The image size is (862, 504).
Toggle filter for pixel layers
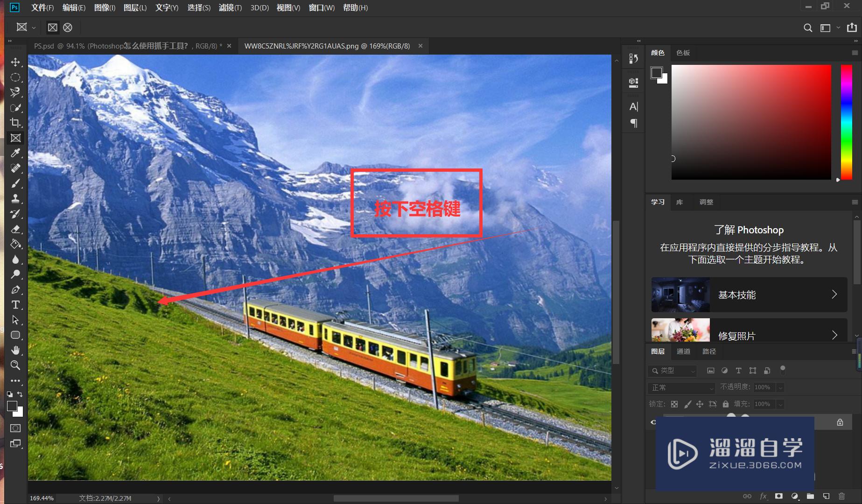(x=710, y=371)
